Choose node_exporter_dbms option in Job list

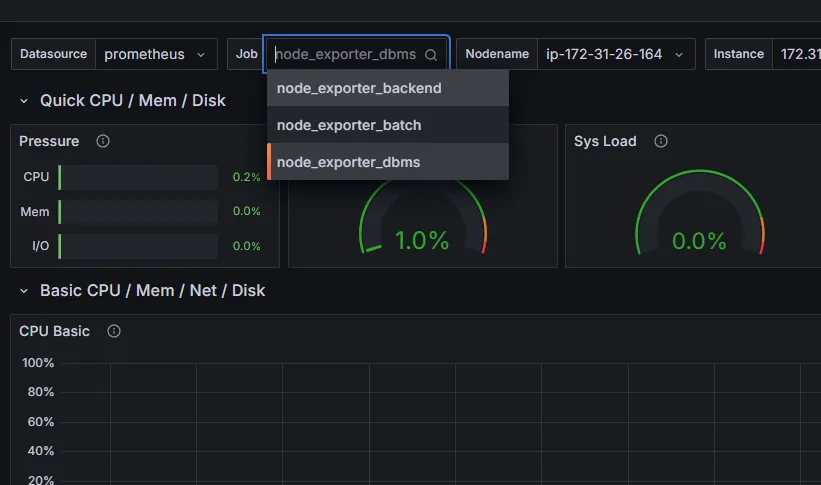pos(387,162)
